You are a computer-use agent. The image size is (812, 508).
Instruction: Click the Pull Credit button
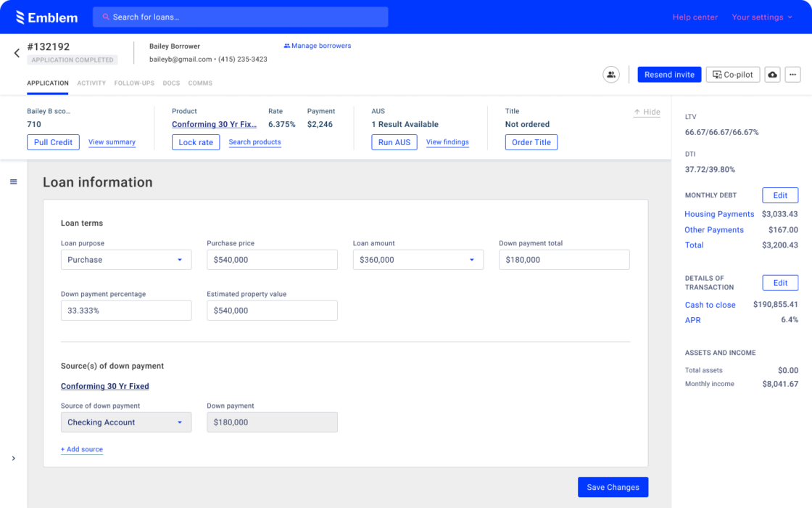point(53,142)
